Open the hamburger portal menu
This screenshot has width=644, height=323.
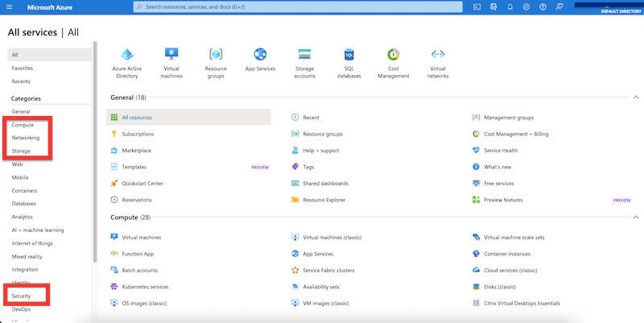click(10, 7)
